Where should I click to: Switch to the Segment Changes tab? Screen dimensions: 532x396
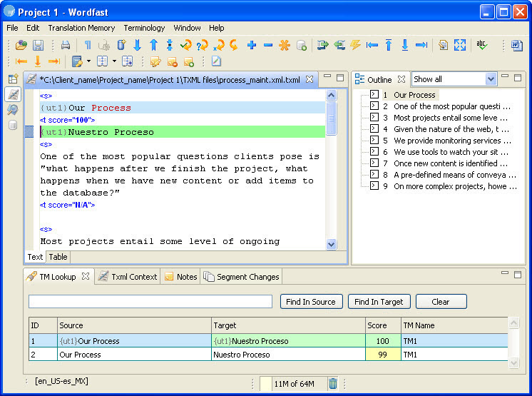pyautogui.click(x=241, y=277)
